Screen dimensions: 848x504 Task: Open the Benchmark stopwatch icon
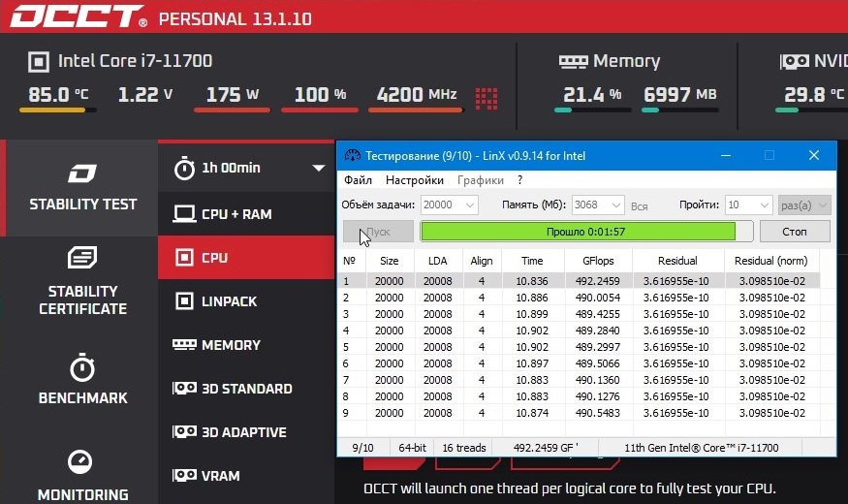click(82, 367)
